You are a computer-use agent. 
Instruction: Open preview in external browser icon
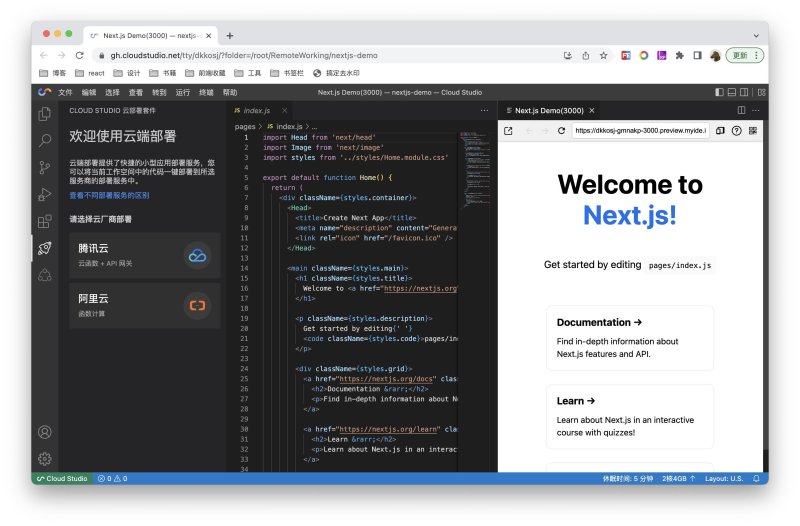click(508, 131)
